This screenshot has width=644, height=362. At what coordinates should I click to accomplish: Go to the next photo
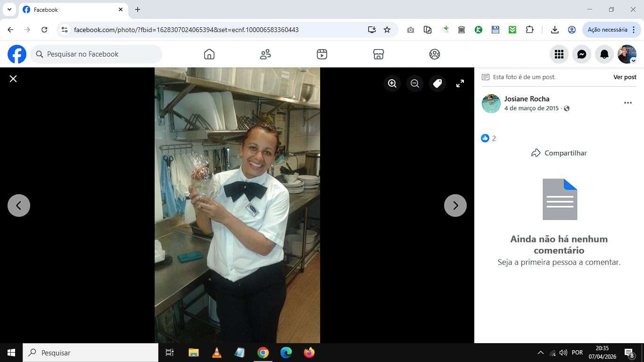point(455,206)
